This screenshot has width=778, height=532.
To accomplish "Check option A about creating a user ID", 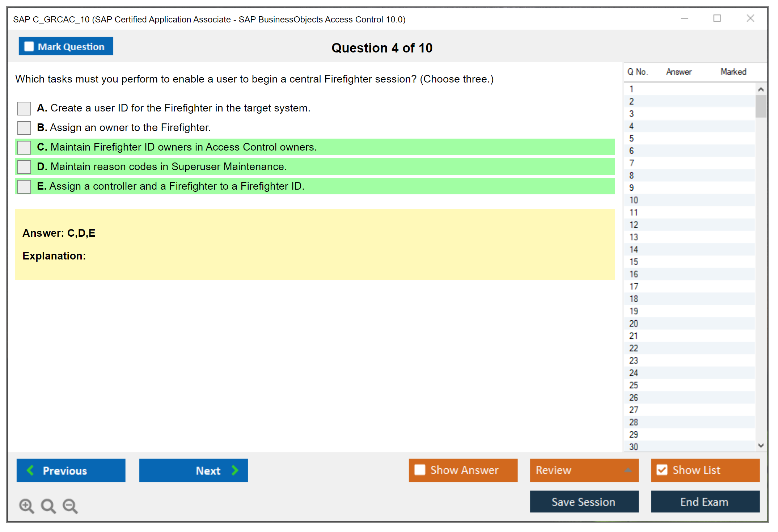I will (24, 108).
